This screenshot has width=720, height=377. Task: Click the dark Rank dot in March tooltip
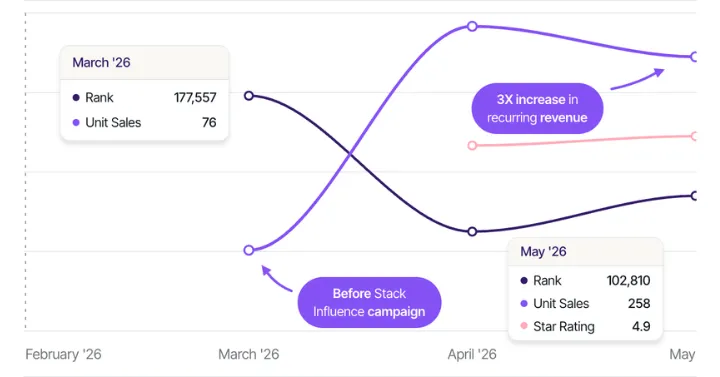(76, 97)
